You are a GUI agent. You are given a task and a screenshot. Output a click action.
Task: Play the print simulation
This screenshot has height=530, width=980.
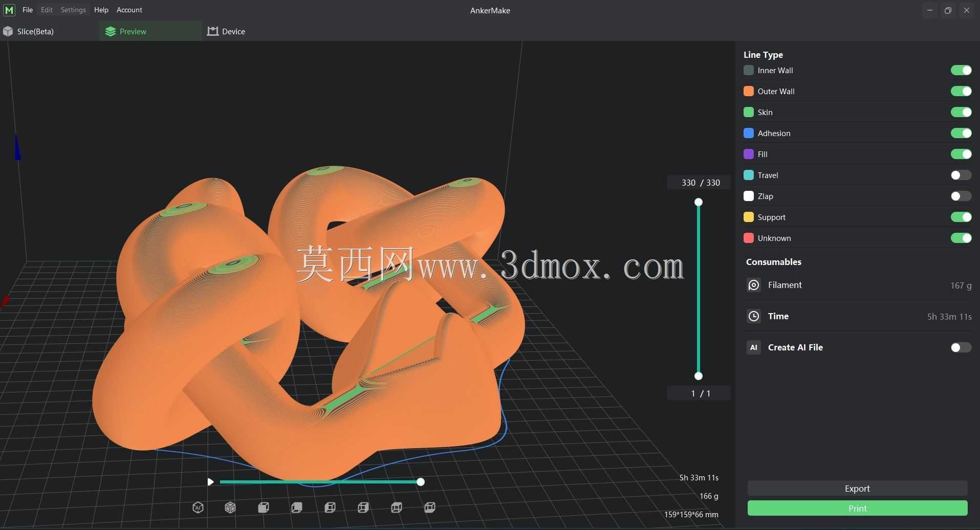[210, 482]
